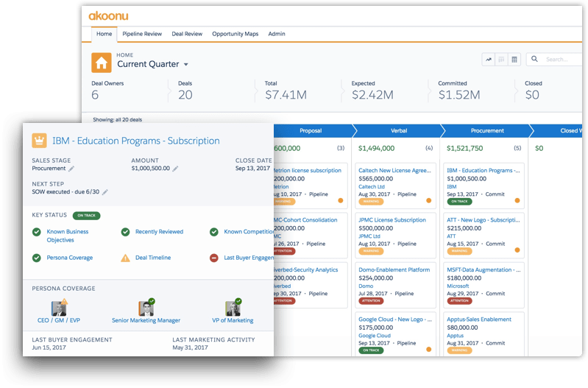Click Verbal total $1,494,000
Screen dimensions: 588x388
[x=377, y=149]
